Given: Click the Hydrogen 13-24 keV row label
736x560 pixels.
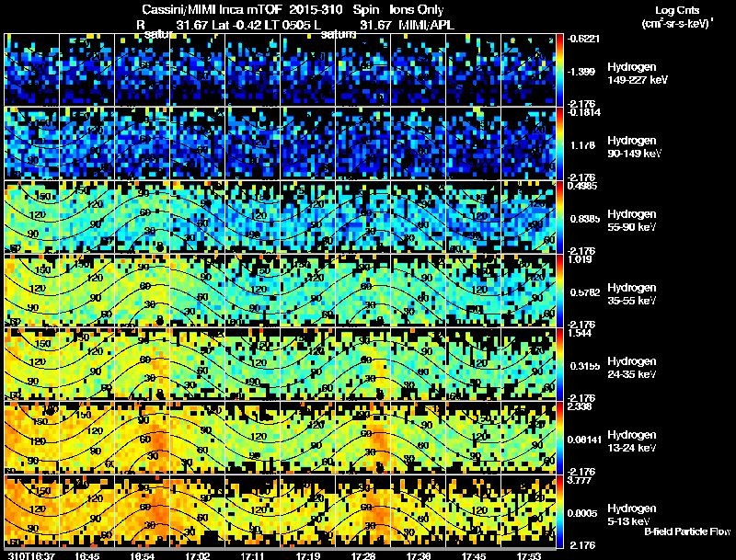Looking at the screenshot, I should point(632,441).
